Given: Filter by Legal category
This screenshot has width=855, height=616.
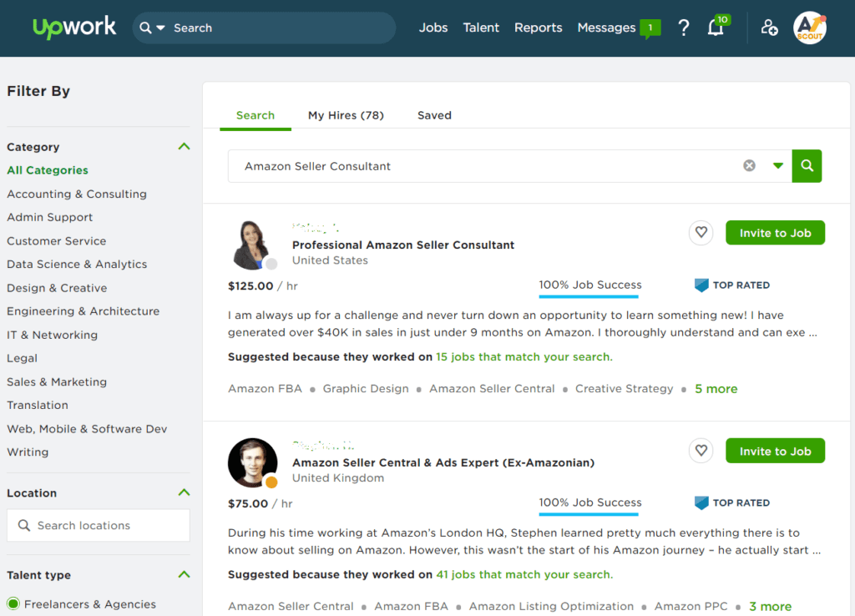Looking at the screenshot, I should click(22, 358).
